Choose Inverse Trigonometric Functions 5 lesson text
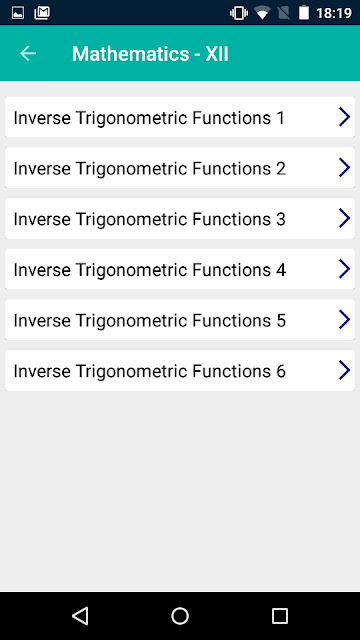The width and height of the screenshot is (360, 640). pyautogui.click(x=149, y=321)
